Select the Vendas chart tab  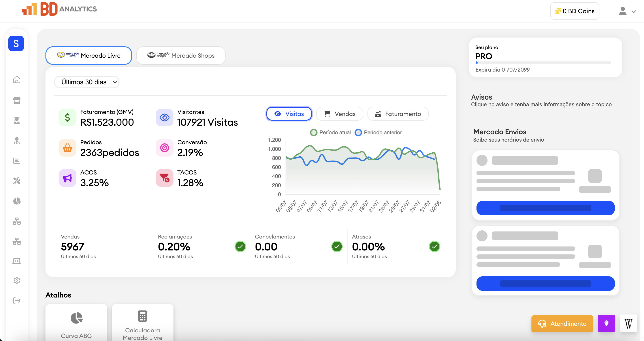point(339,114)
